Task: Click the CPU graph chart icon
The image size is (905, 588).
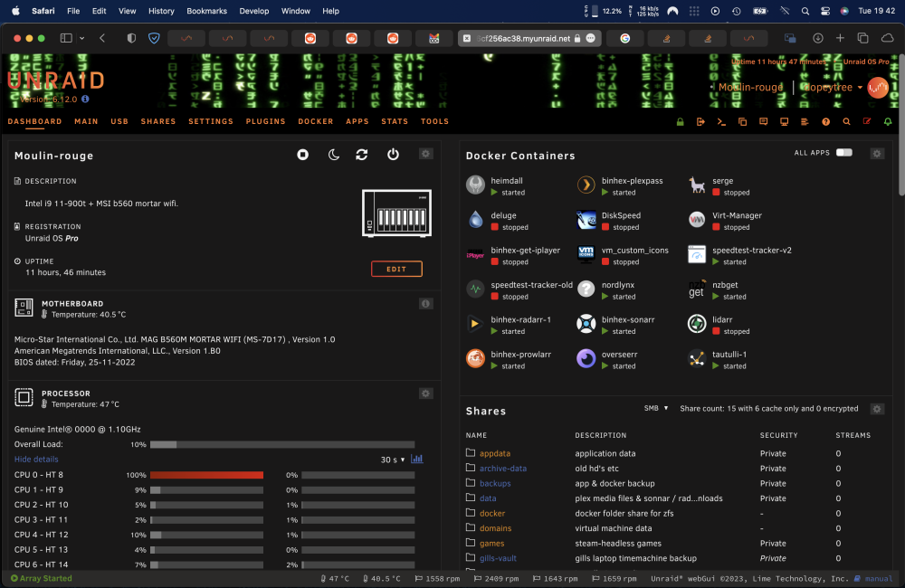Action: click(416, 459)
